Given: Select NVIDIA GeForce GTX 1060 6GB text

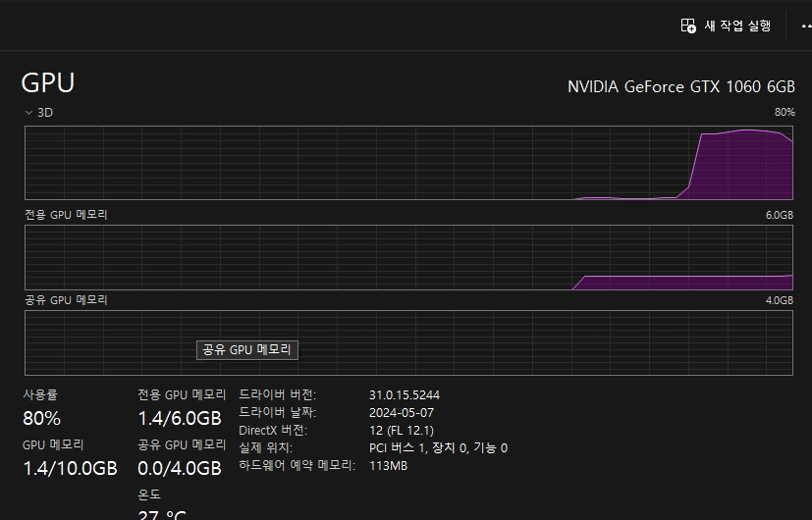Looking at the screenshot, I should point(681,86).
